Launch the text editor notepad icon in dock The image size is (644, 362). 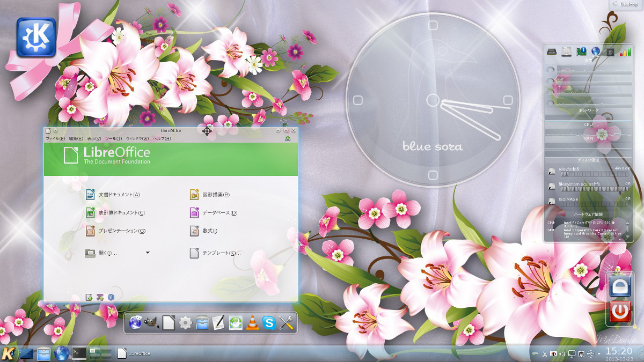218,323
